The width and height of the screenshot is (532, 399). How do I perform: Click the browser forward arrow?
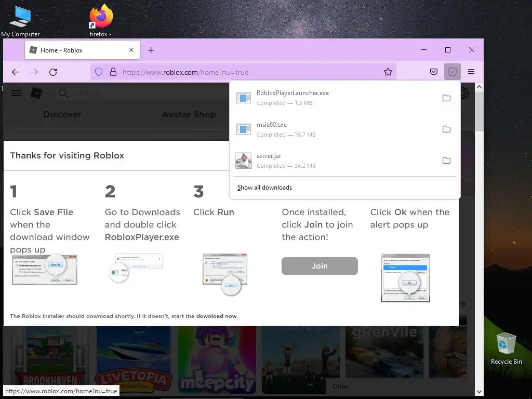point(34,72)
